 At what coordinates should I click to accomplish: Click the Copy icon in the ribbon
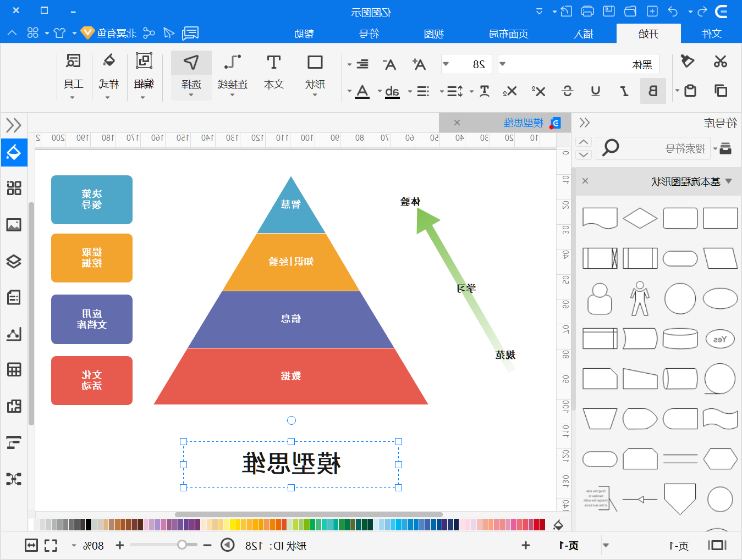(x=720, y=91)
